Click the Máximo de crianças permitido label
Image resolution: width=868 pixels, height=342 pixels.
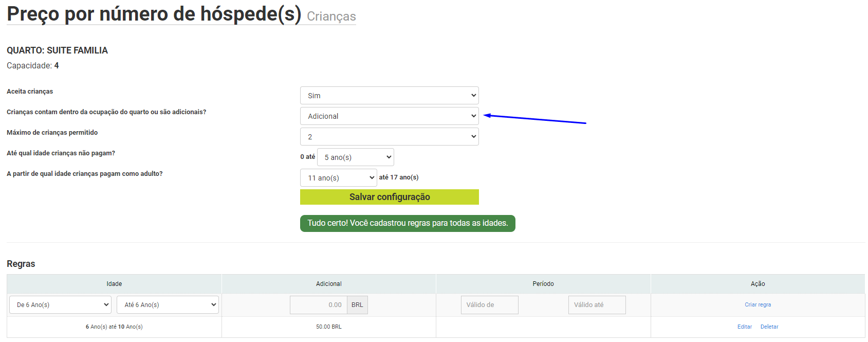click(52, 133)
